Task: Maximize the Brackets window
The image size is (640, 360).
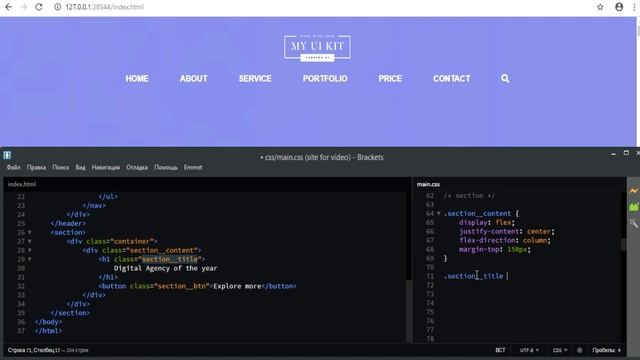Action: (626, 153)
